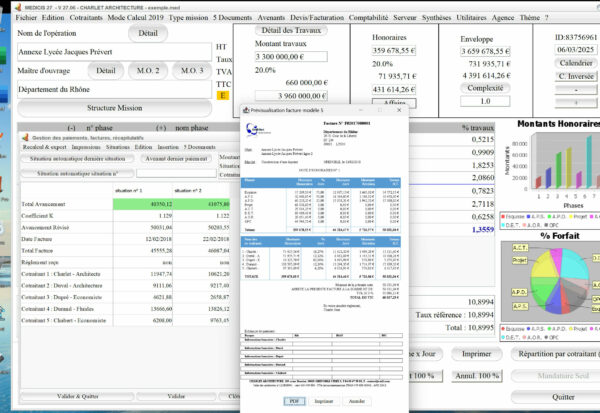Open the Devis/Facturation menu
600x413 pixels.
point(317,18)
